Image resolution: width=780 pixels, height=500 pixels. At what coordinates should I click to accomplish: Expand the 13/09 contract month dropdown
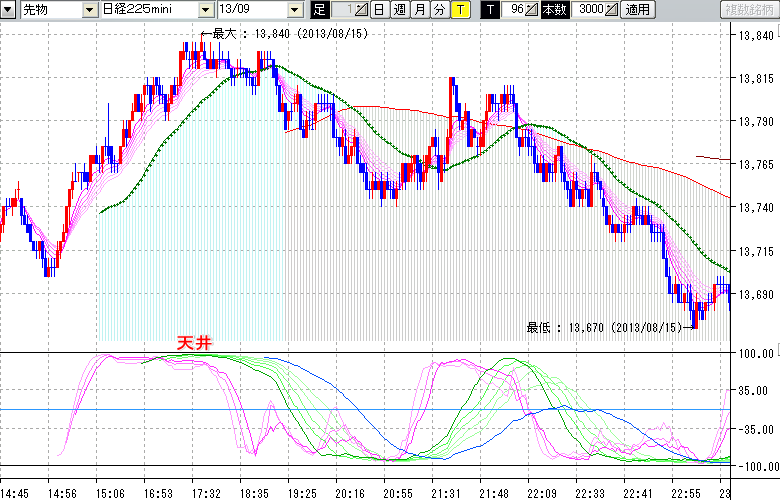point(293,10)
